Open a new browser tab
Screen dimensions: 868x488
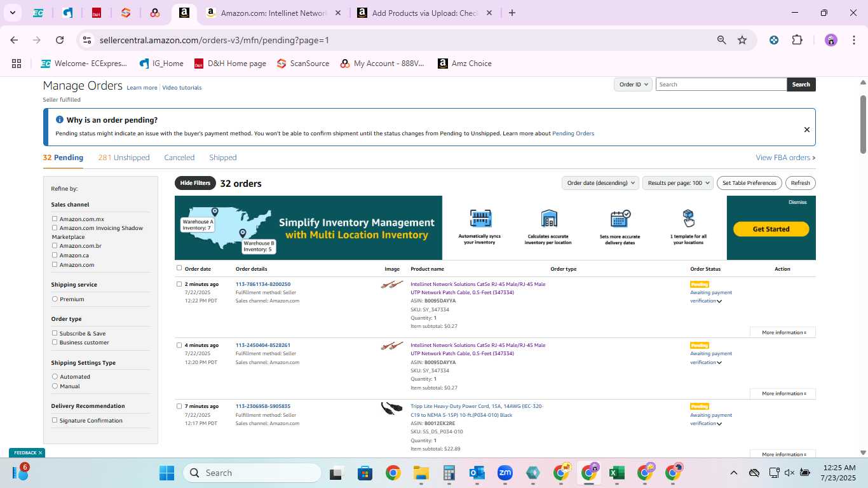click(x=512, y=13)
